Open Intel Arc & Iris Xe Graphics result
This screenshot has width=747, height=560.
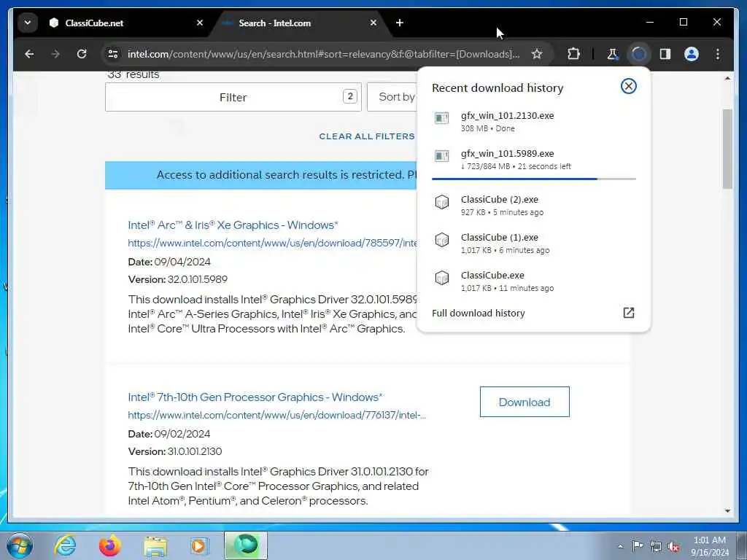pyautogui.click(x=233, y=225)
